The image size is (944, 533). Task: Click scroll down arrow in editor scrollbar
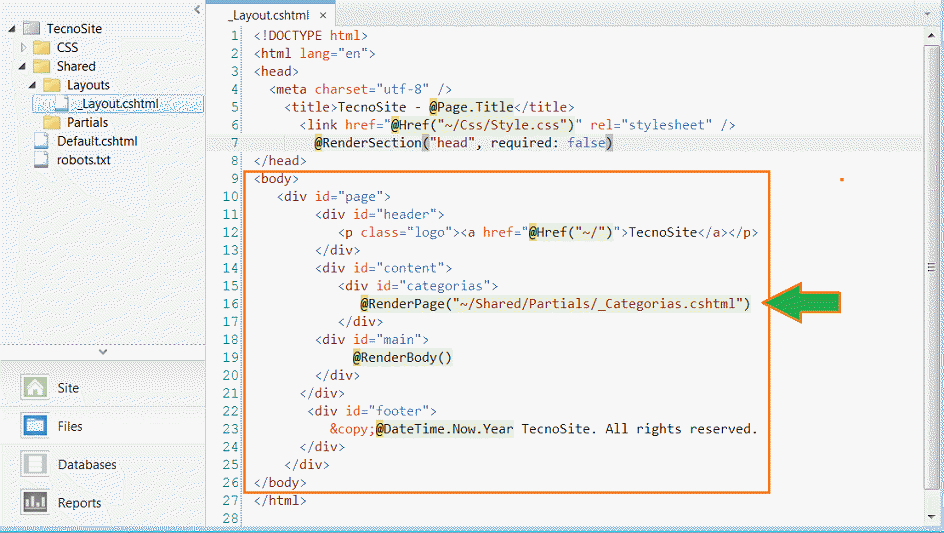click(x=931, y=517)
